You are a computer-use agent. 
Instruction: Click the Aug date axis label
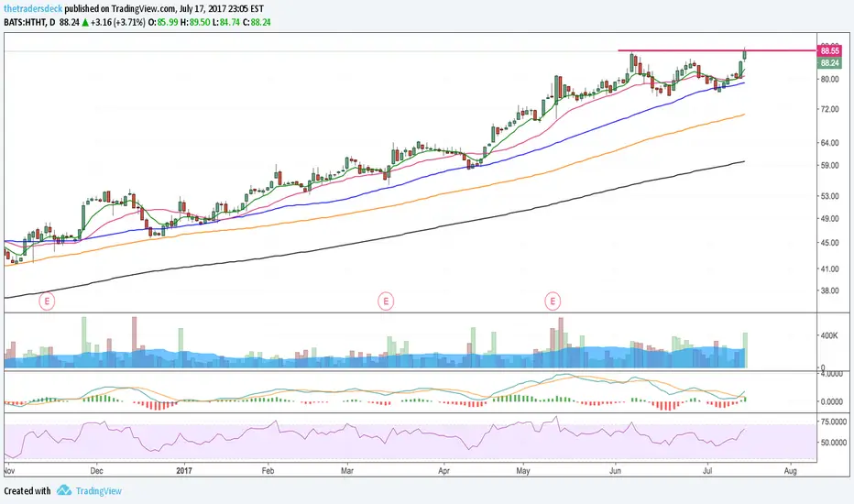point(791,471)
